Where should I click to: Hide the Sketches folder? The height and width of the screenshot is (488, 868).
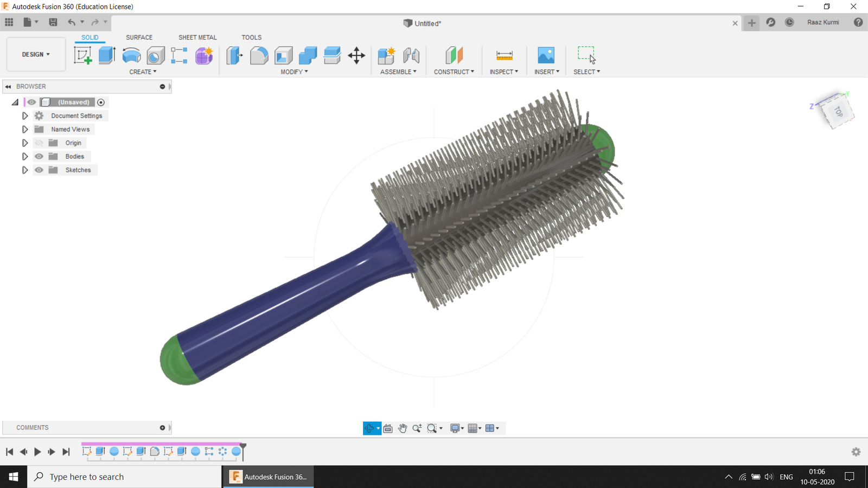click(39, 170)
